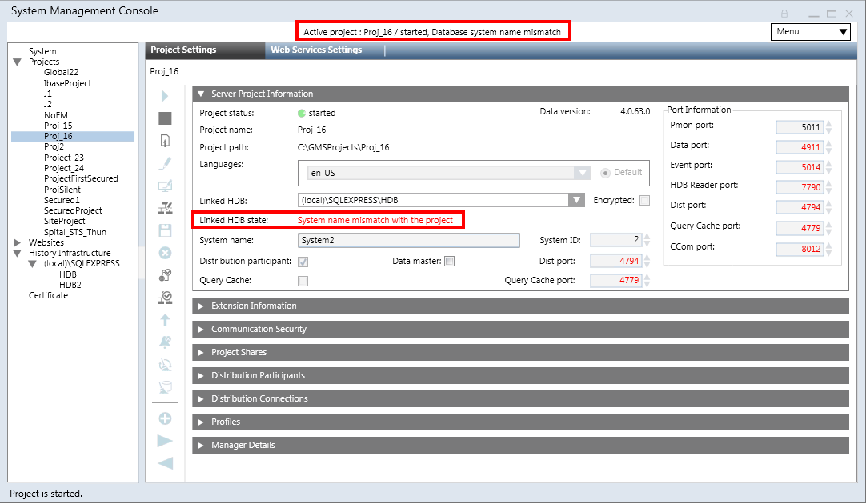866x504 pixels.
Task: Click the page with arrow icon
Action: click(165, 141)
